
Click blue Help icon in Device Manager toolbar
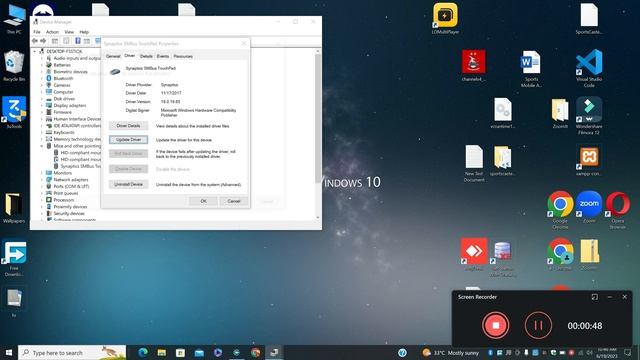tap(78, 41)
